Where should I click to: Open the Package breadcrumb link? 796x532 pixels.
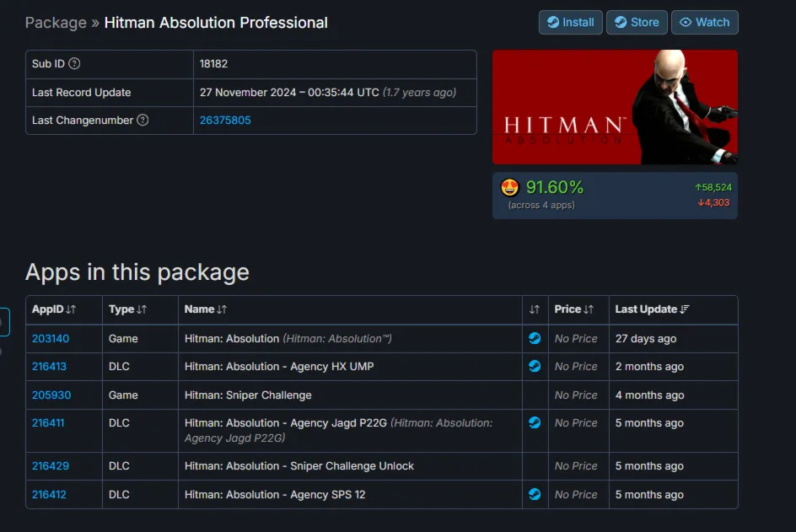[56, 22]
